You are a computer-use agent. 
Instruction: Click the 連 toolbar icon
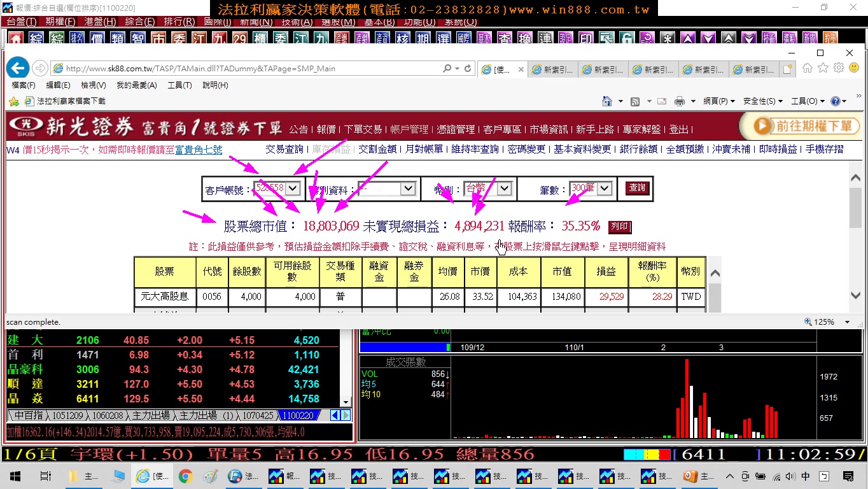tap(545, 39)
